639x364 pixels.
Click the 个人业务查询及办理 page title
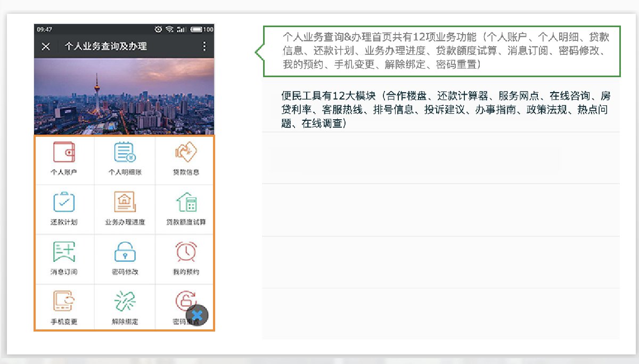point(105,46)
